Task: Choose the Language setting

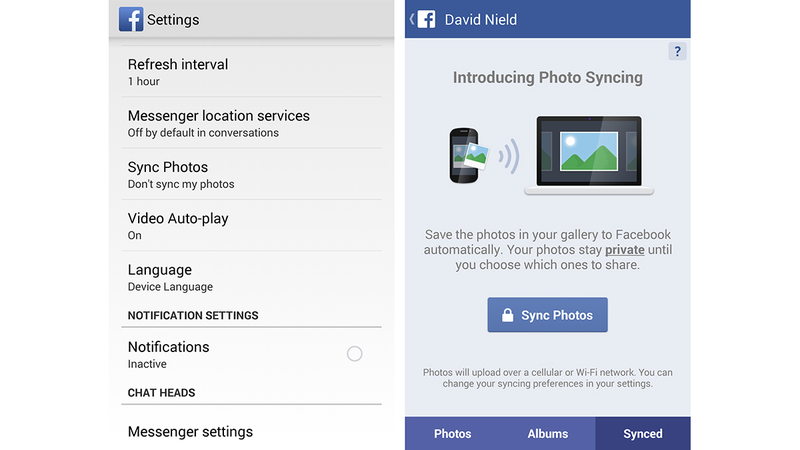Action: [251, 277]
